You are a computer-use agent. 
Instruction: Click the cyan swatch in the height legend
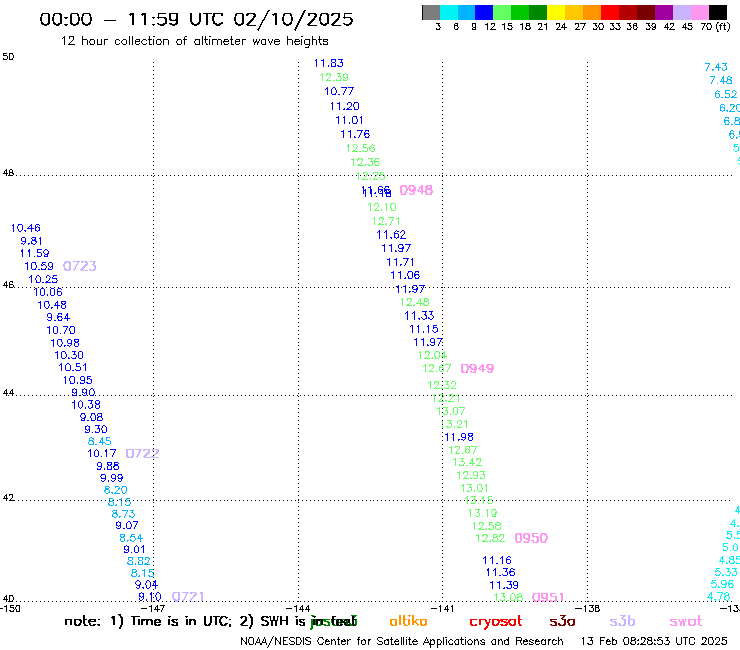[x=449, y=12]
